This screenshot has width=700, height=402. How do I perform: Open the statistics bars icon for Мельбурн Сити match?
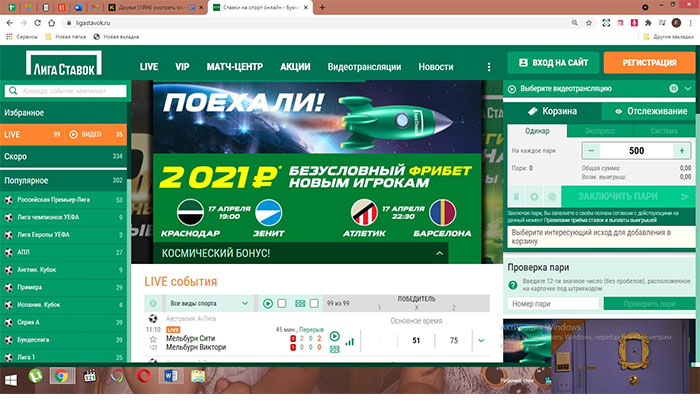point(350,342)
